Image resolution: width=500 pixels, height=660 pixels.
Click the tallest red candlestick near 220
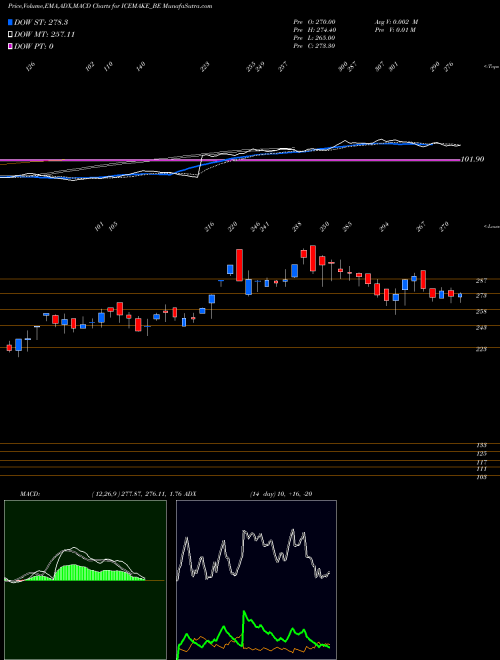pos(239,265)
